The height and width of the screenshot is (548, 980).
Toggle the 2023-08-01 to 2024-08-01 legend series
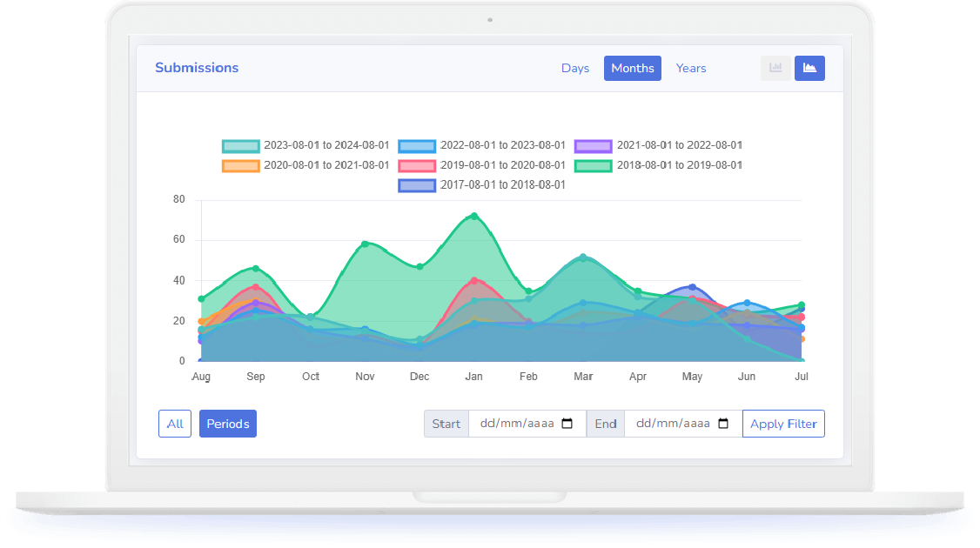pyautogui.click(x=305, y=145)
